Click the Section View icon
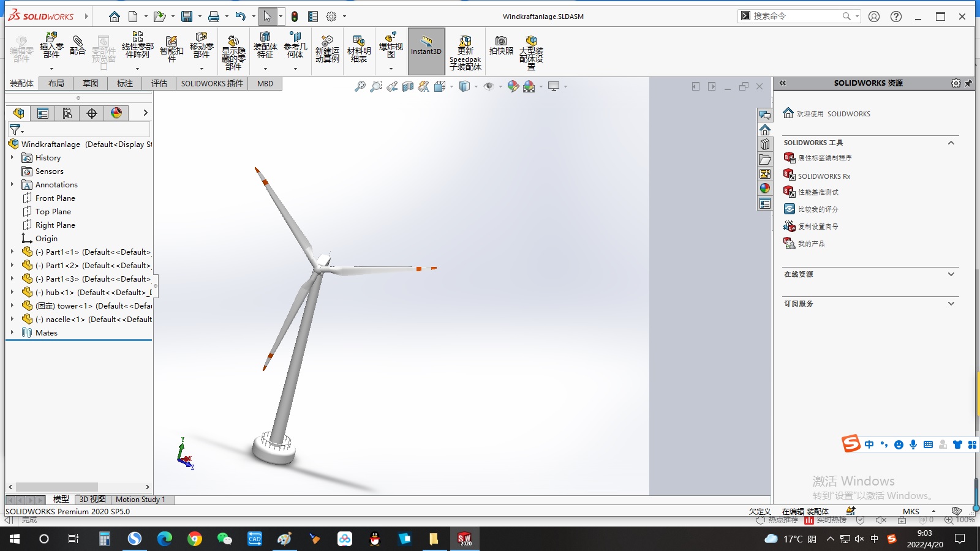Image resolution: width=980 pixels, height=551 pixels. coord(408,86)
